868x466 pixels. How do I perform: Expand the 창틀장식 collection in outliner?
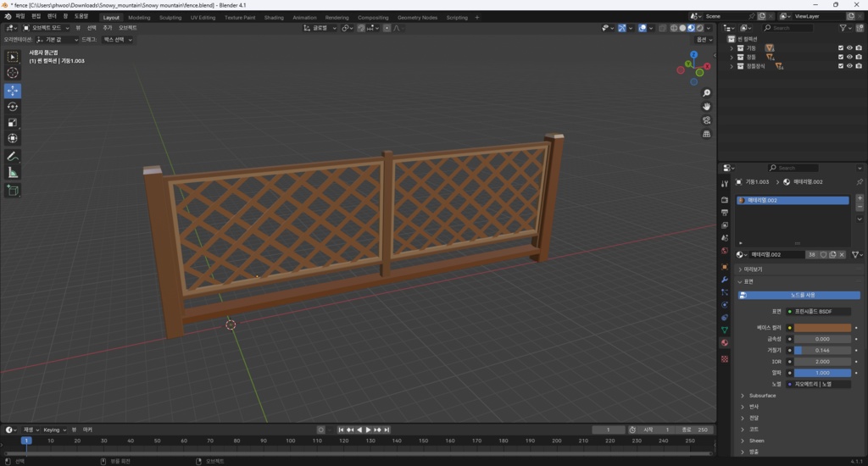(732, 66)
